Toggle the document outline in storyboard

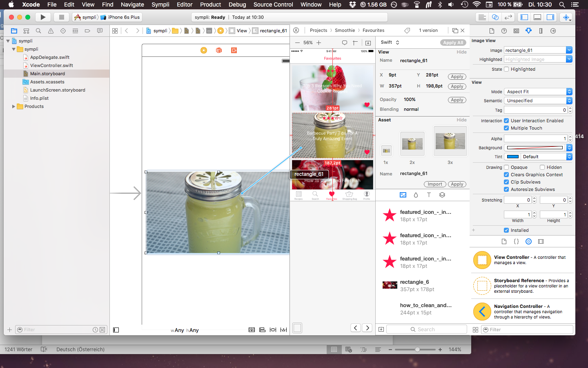116,330
